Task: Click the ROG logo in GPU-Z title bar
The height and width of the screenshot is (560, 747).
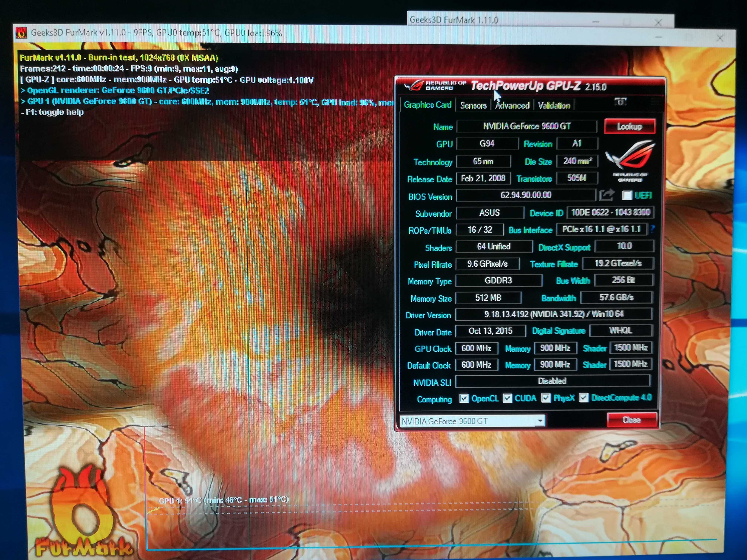Action: click(414, 86)
